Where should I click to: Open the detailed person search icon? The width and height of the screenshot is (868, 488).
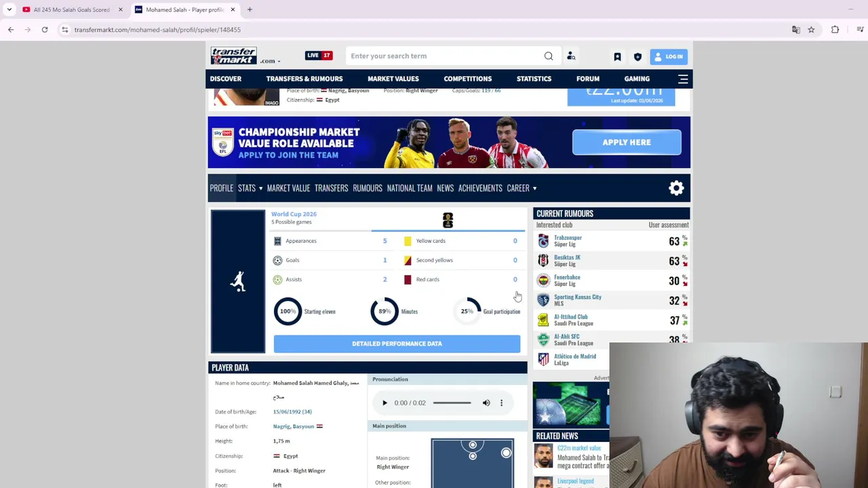point(571,56)
